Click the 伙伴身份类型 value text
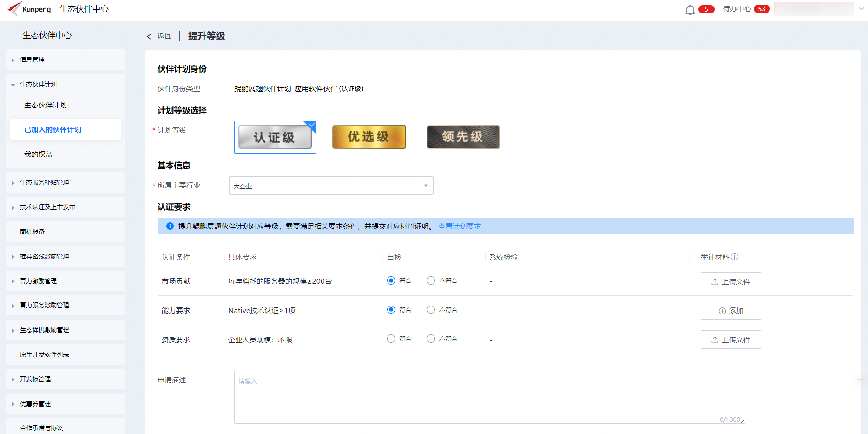 [299, 88]
